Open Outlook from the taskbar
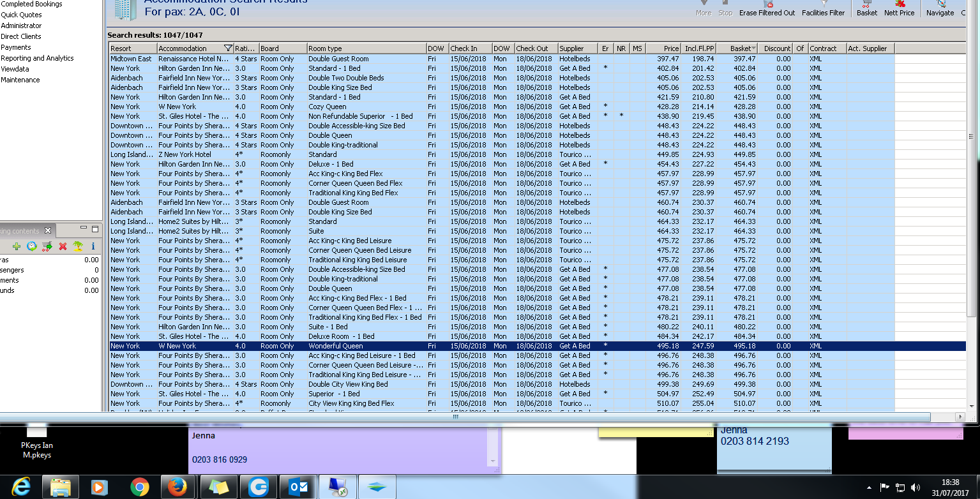 [298, 487]
